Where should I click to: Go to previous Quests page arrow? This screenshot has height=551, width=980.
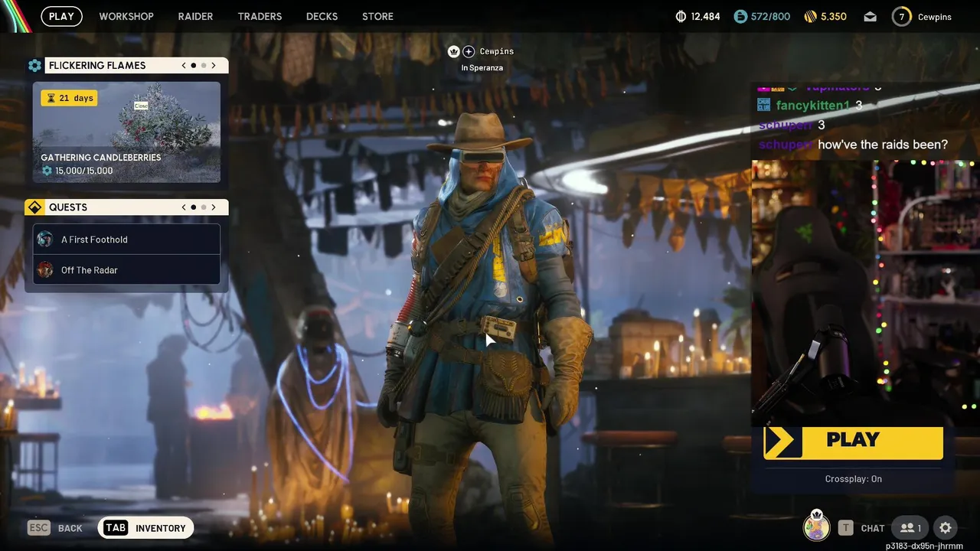click(184, 207)
